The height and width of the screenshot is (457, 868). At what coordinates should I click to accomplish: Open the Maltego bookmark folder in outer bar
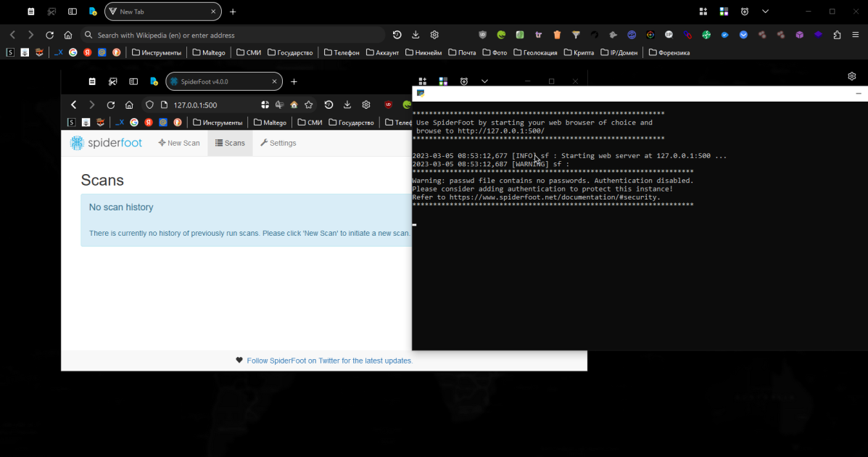coord(209,53)
